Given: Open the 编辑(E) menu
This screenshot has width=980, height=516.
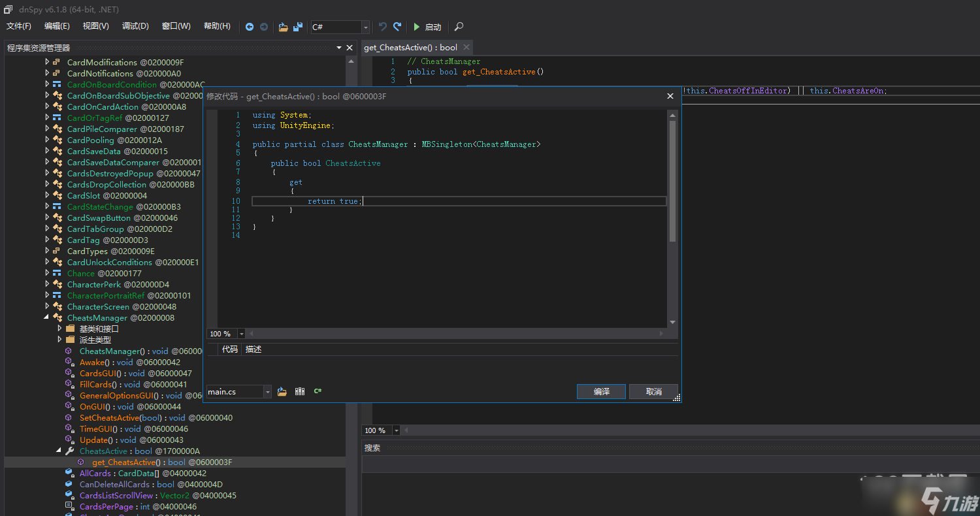Looking at the screenshot, I should click(57, 26).
